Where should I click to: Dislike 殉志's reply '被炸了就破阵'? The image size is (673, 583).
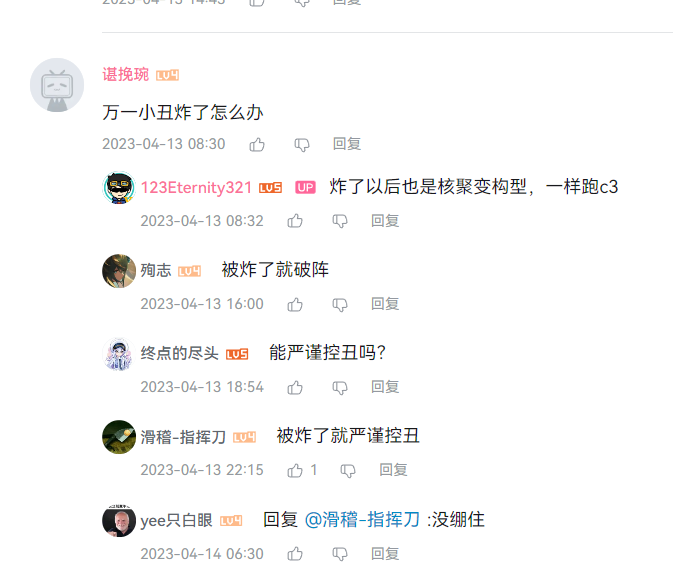pyautogui.click(x=340, y=305)
